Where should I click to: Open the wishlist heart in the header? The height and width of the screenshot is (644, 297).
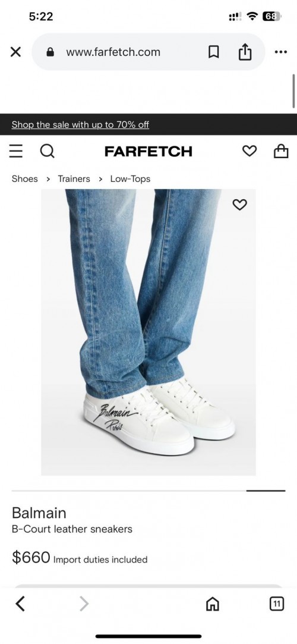click(249, 151)
